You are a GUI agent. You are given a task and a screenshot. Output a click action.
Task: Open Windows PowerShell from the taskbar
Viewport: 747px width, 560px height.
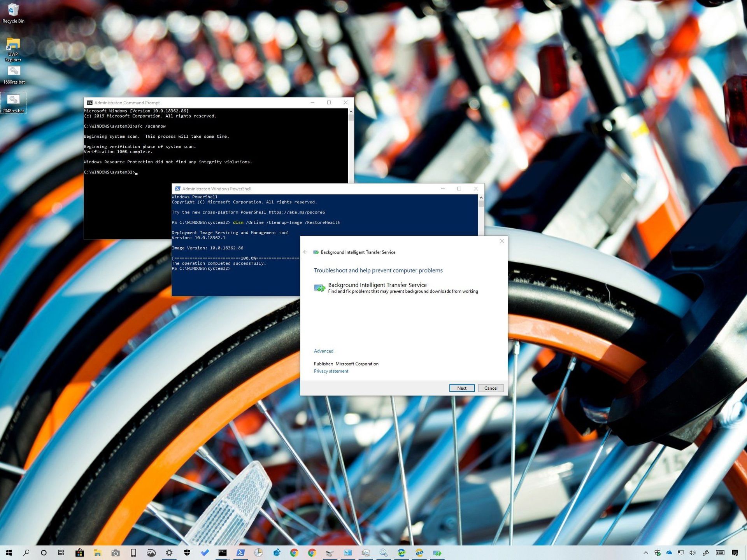[x=241, y=553]
